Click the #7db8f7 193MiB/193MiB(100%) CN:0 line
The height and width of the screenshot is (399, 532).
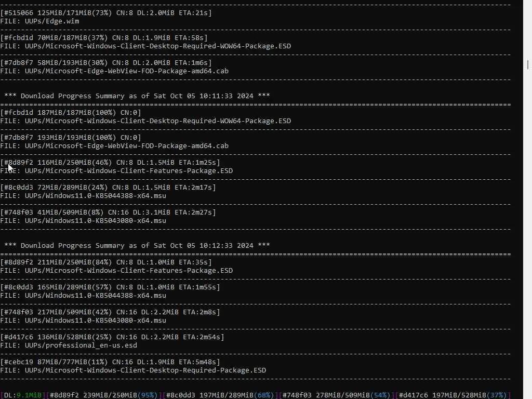71,137
